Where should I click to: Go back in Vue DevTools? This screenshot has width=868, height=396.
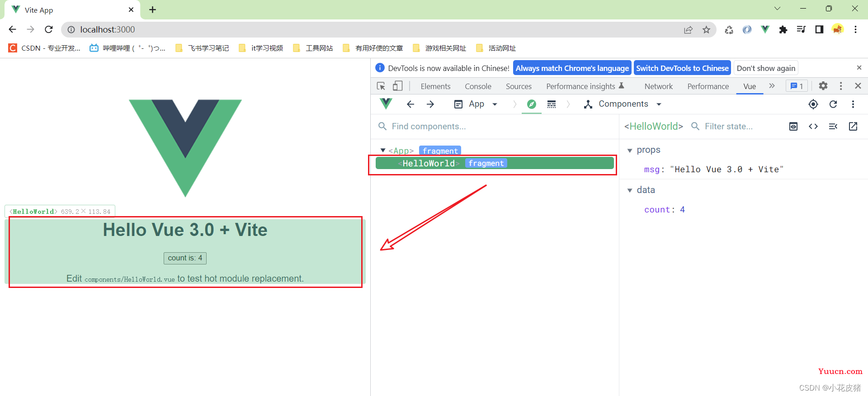coord(410,104)
